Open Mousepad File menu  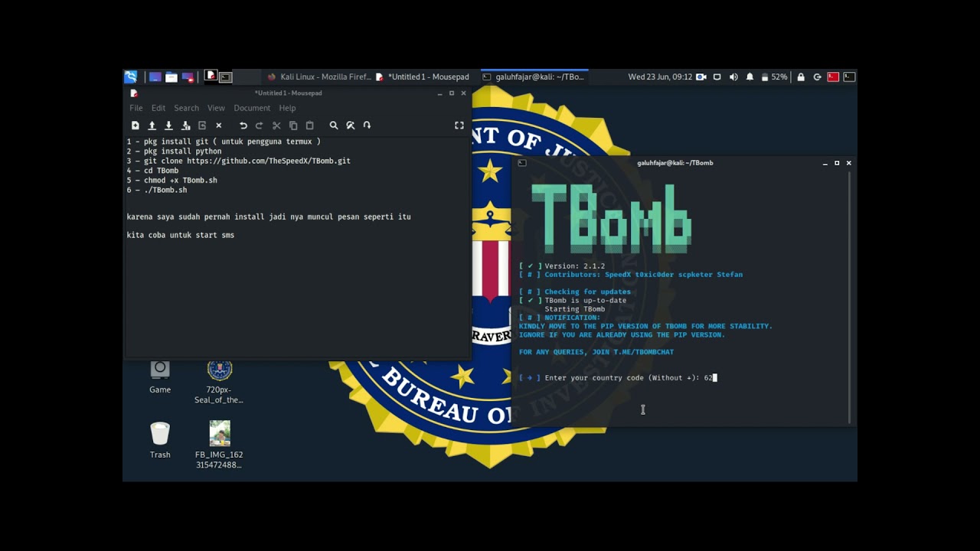click(x=136, y=108)
